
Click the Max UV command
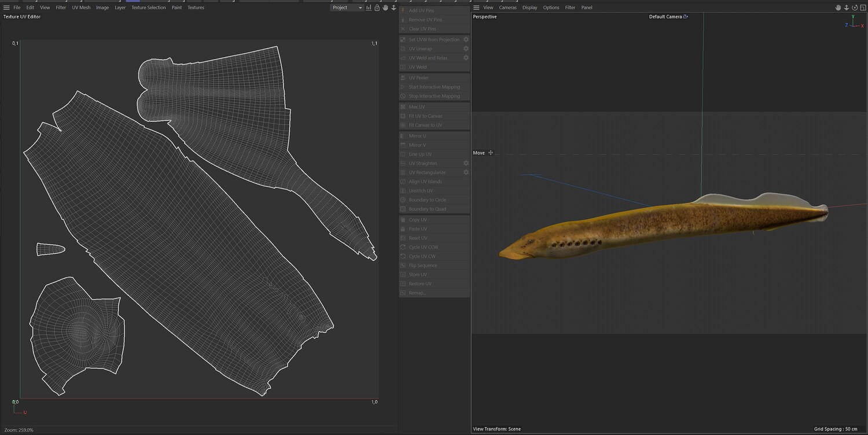pos(435,107)
